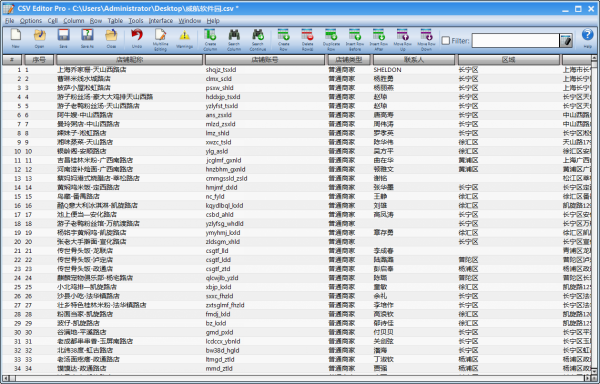This screenshot has height=384, width=600.
Task: Open the Row menu
Action: click(x=96, y=21)
